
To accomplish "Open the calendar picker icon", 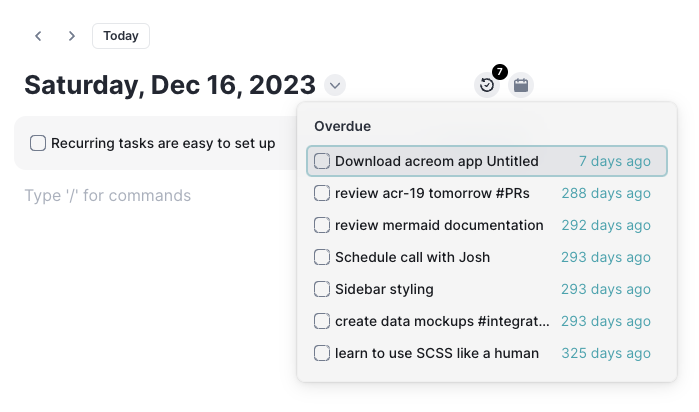I will tap(521, 85).
